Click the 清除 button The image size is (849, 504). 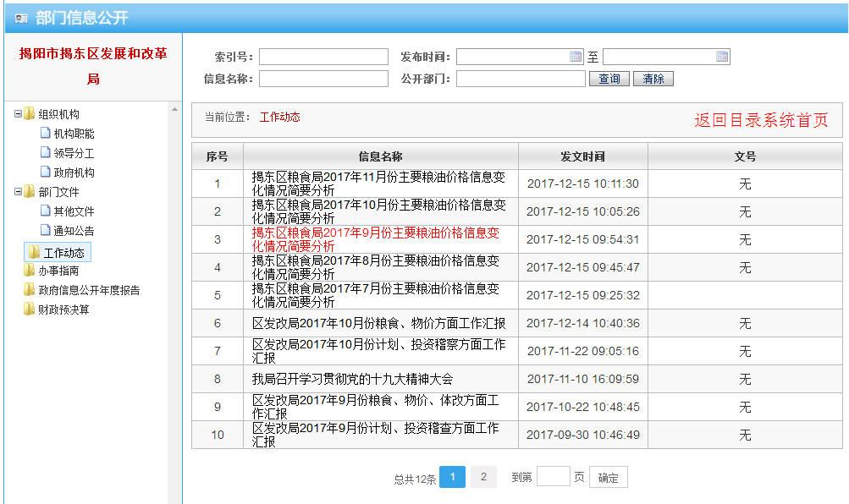point(653,79)
